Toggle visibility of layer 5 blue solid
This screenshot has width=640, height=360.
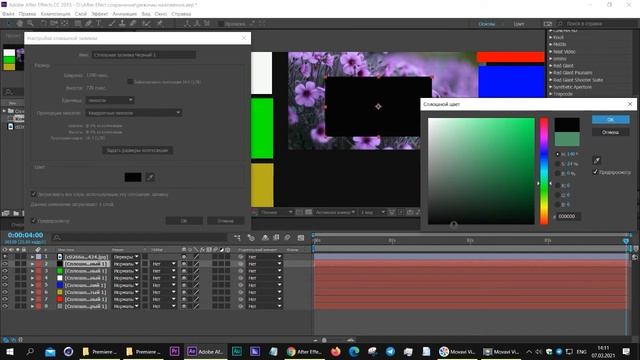pos(5,285)
